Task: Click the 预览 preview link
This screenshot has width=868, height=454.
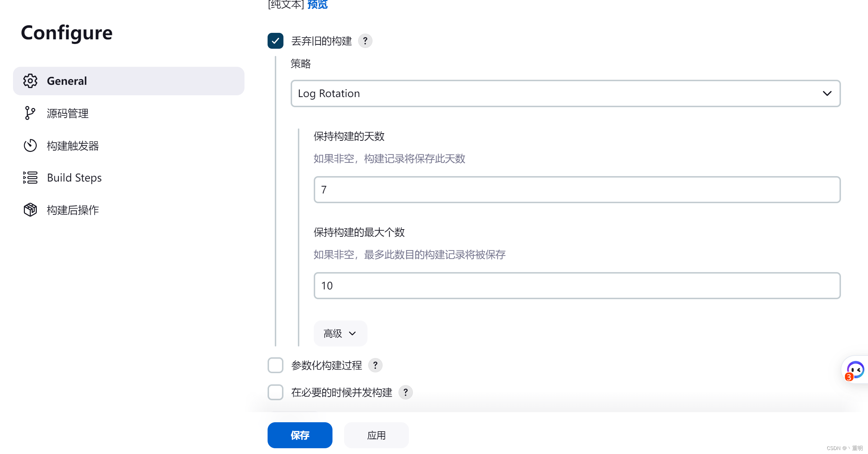Action: [x=317, y=4]
